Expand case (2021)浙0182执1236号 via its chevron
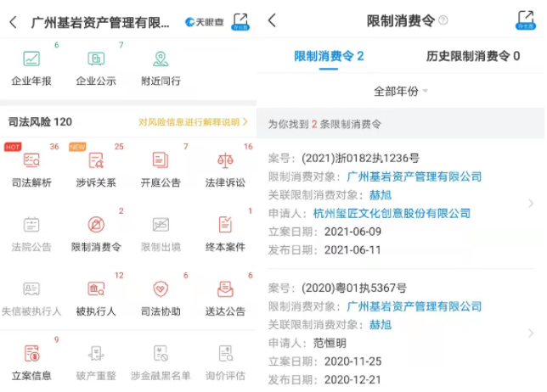547x392 pixels. pyautogui.click(x=531, y=204)
